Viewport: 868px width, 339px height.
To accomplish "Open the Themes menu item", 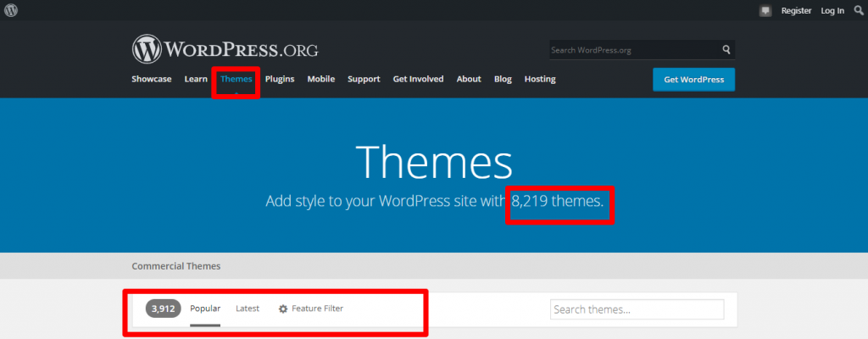I will tap(236, 79).
